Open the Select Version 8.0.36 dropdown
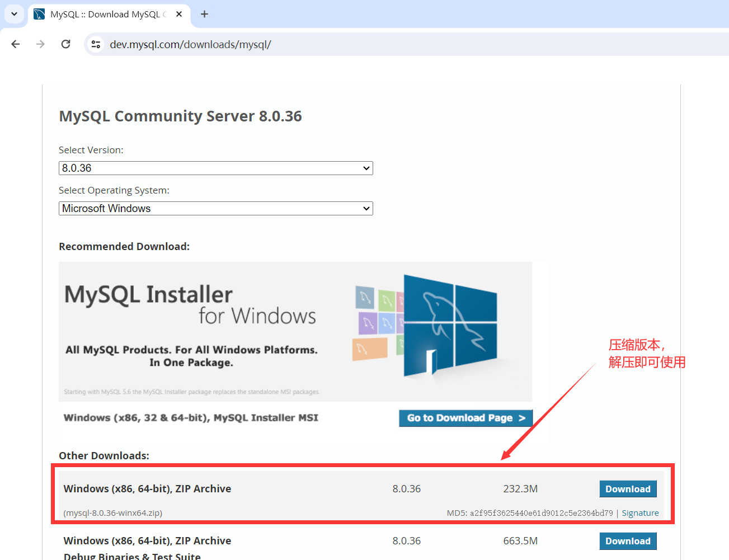Image resolution: width=729 pixels, height=560 pixels. (216, 168)
